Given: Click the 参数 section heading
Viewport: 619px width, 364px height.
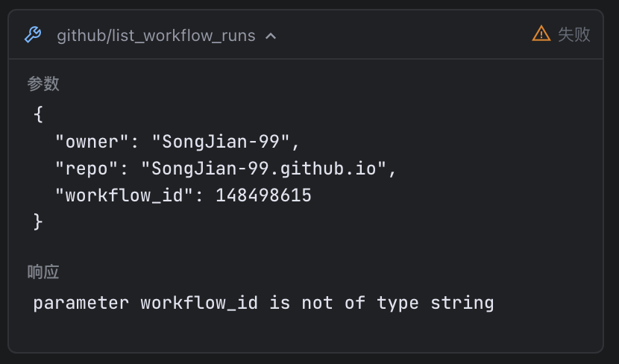Looking at the screenshot, I should [x=43, y=84].
